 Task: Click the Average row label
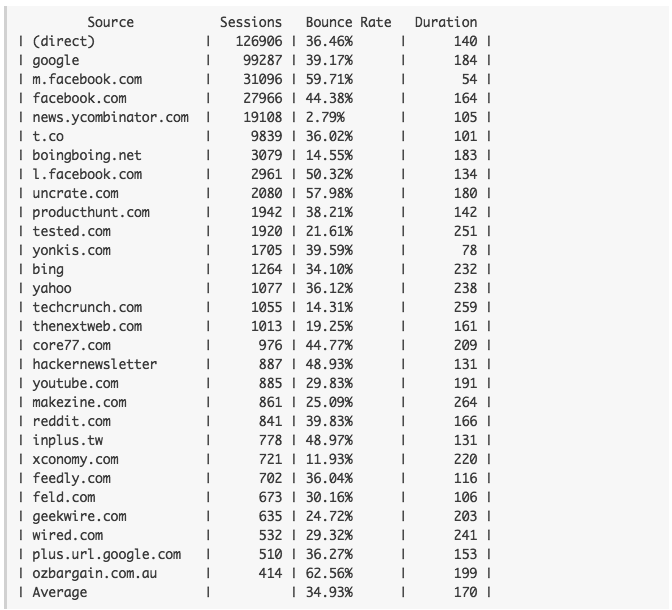tap(60, 592)
